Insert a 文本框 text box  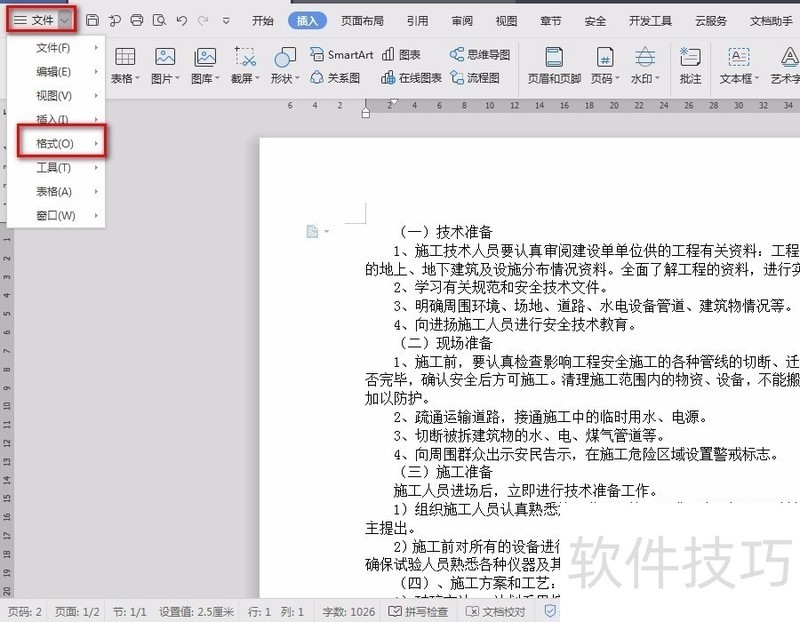739,65
